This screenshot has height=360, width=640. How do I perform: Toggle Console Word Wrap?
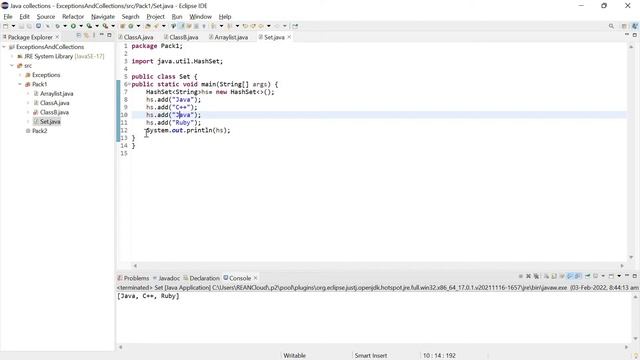(562, 276)
